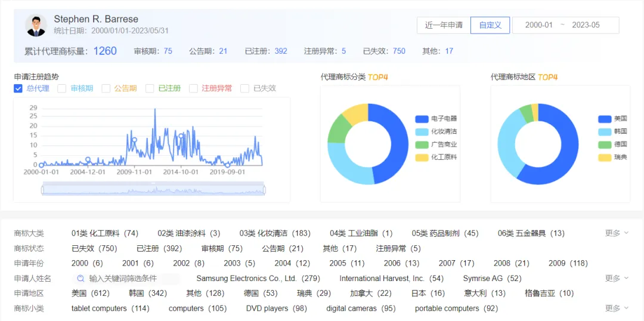The image size is (644, 321).
Task: Expand 更多 for 商标小类 row
Action: point(617,308)
